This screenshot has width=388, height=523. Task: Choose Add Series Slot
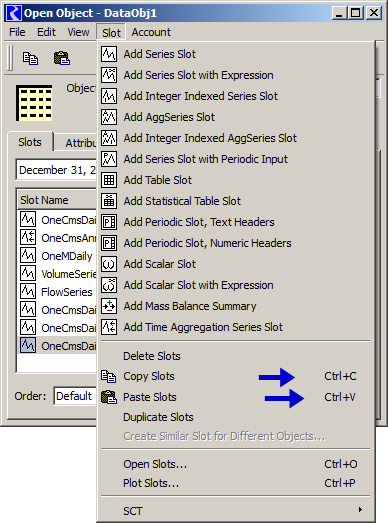tap(237, 54)
